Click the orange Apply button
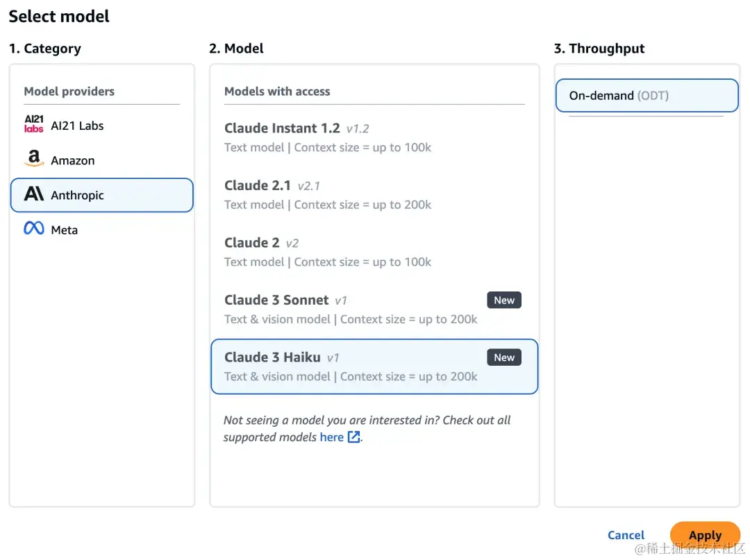Screen dimensions: 750x560 pos(705,535)
